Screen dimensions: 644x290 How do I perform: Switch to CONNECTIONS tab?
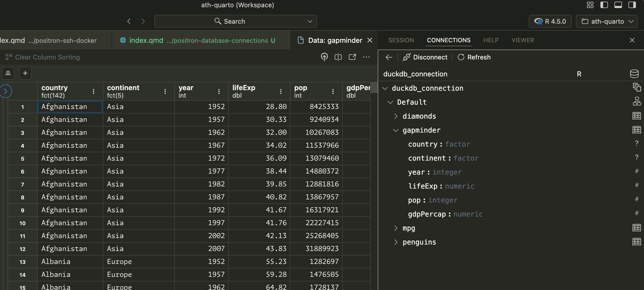[449, 40]
